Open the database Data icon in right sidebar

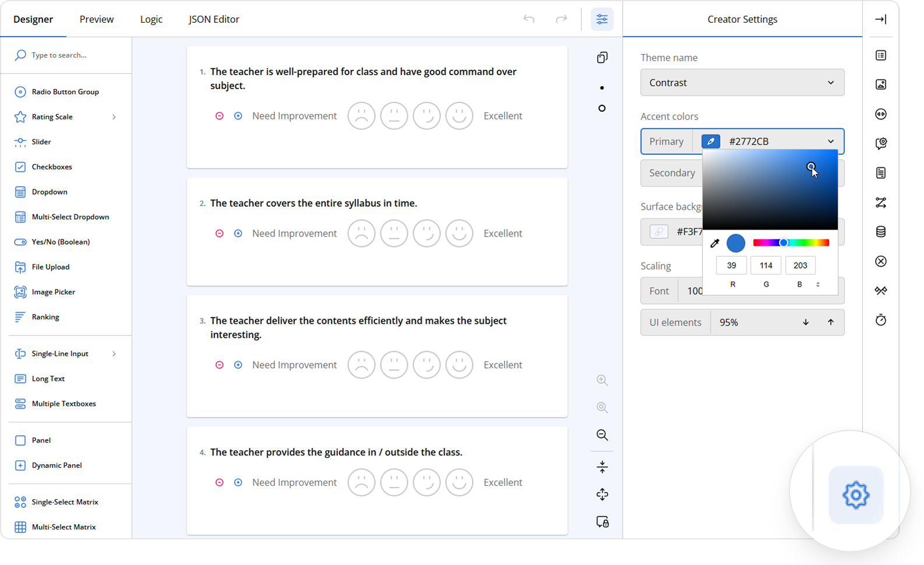(x=881, y=232)
